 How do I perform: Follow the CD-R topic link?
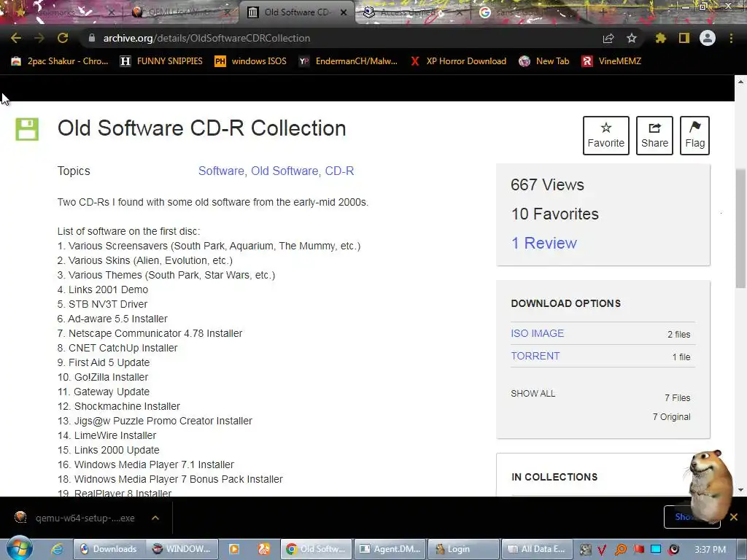(x=340, y=171)
